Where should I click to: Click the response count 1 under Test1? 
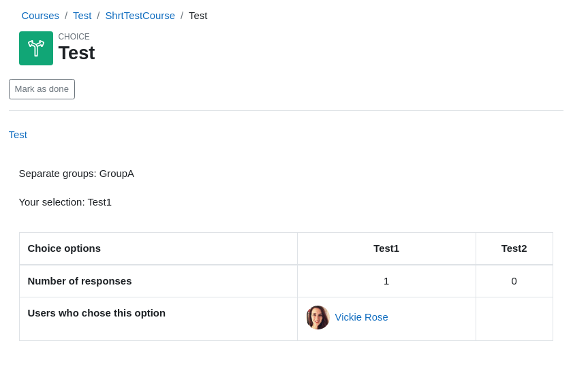pyautogui.click(x=386, y=281)
